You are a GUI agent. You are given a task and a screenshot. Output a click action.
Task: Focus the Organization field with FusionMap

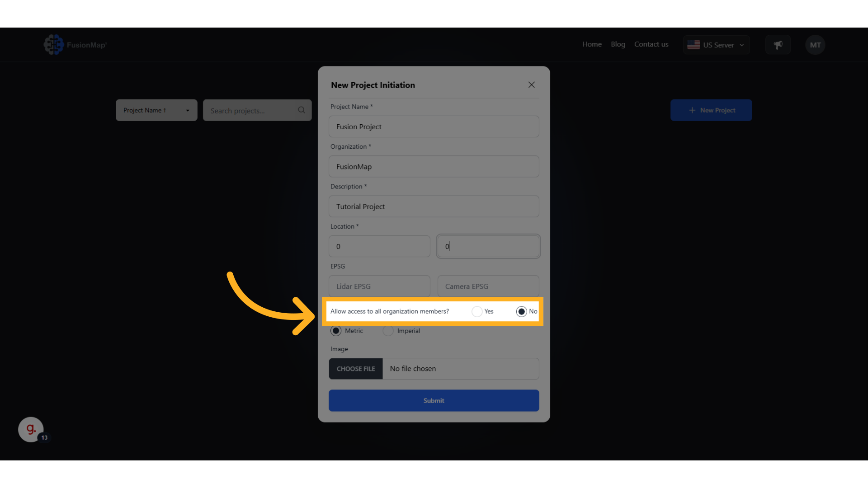(x=434, y=166)
